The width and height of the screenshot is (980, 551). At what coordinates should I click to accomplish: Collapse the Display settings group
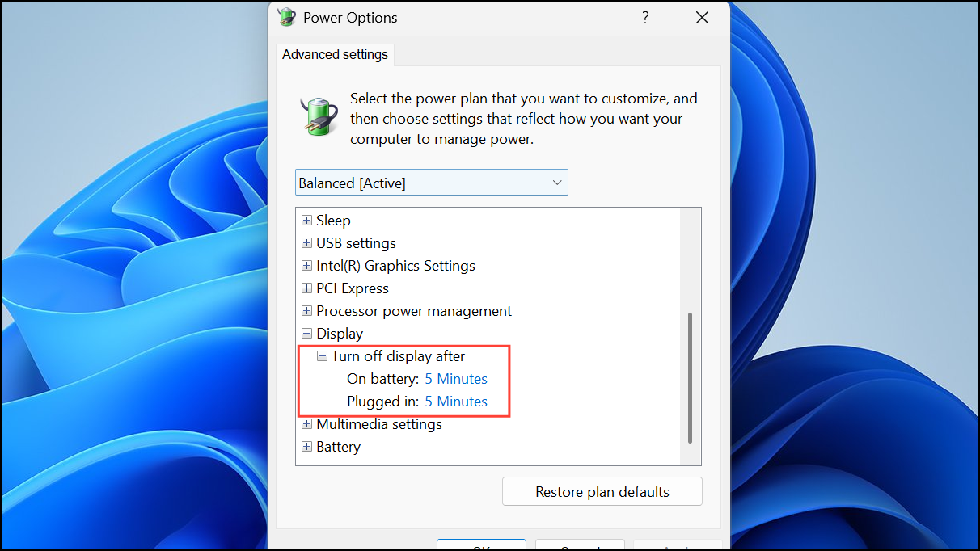(306, 333)
